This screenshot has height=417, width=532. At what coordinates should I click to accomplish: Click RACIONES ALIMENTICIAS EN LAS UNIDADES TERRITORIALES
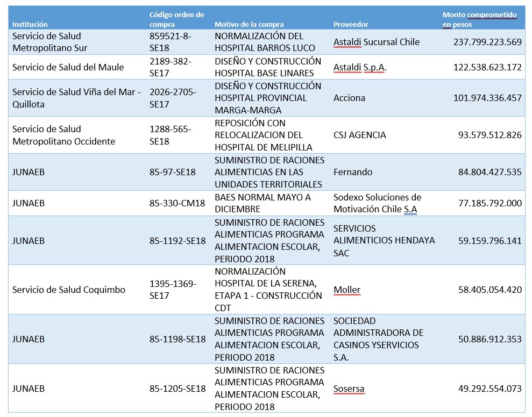point(269,172)
